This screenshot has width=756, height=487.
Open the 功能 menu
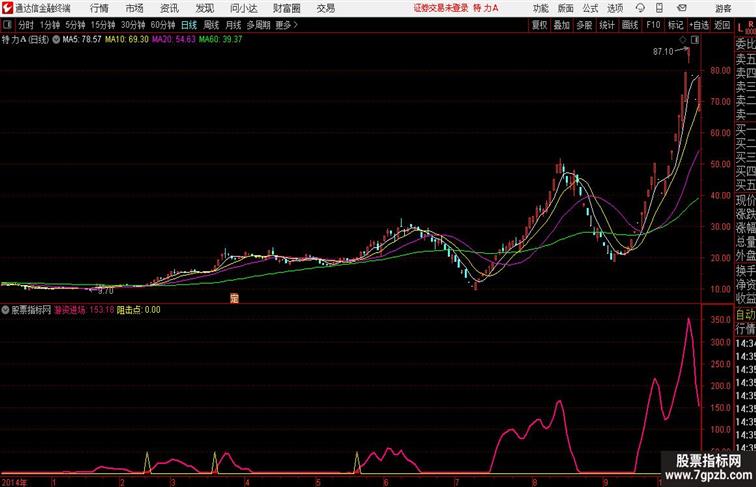(540, 8)
